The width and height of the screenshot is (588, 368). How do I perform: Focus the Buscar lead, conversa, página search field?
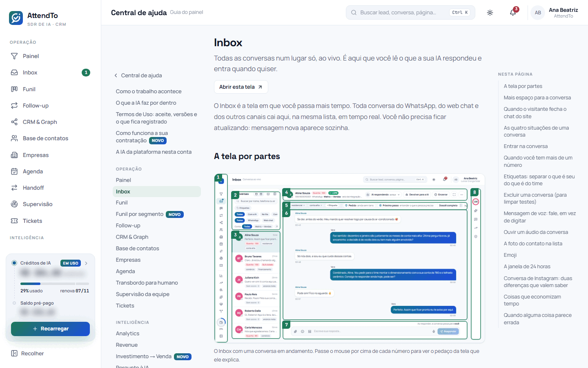(410, 13)
